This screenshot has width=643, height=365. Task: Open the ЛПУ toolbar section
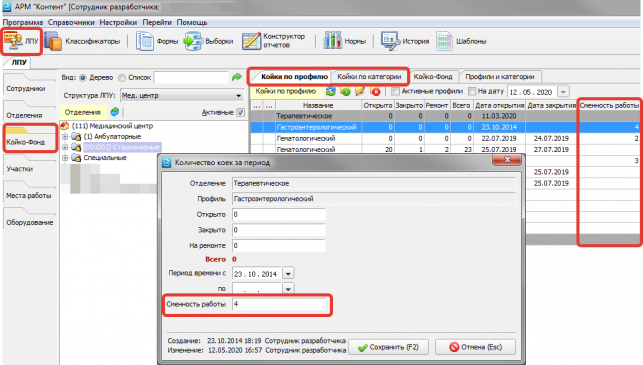coord(21,41)
